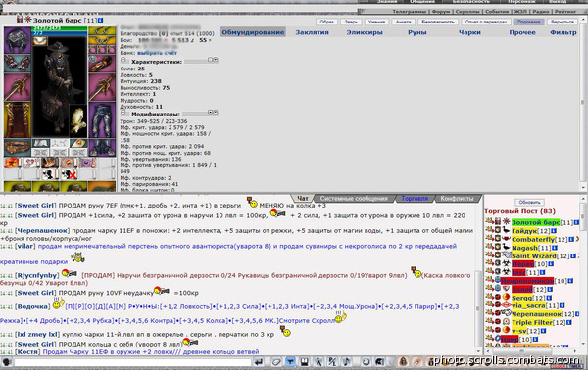Click the silhouette scroll with red X
Screen dimensions: 588x370
click(69, 174)
